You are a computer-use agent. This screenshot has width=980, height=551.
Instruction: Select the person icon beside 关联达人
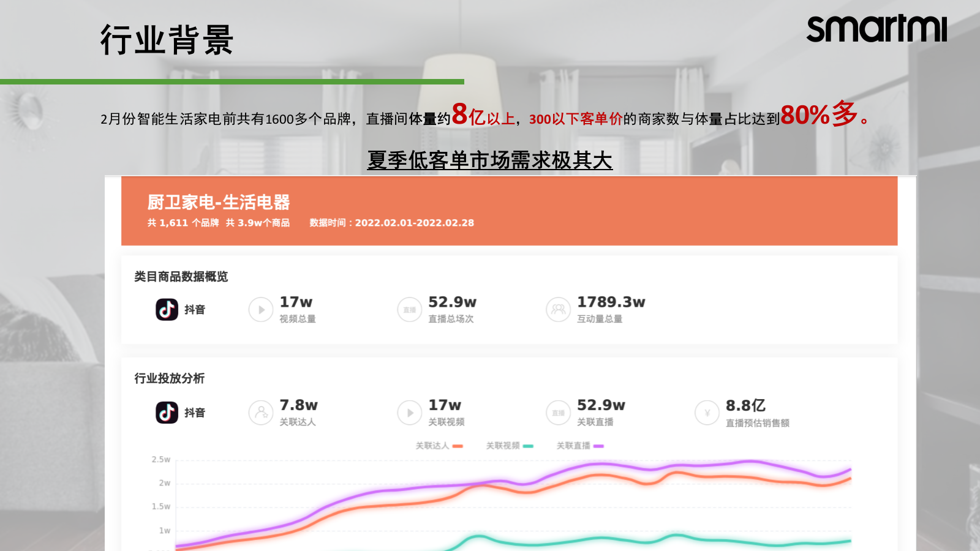click(260, 412)
